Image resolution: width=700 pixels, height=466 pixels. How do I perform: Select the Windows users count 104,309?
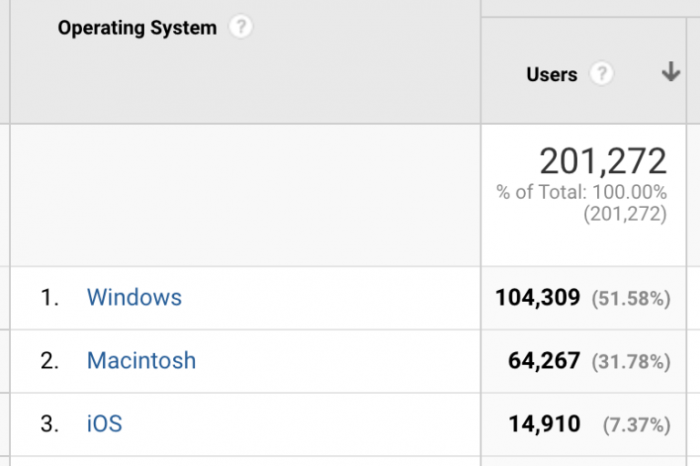(538, 298)
